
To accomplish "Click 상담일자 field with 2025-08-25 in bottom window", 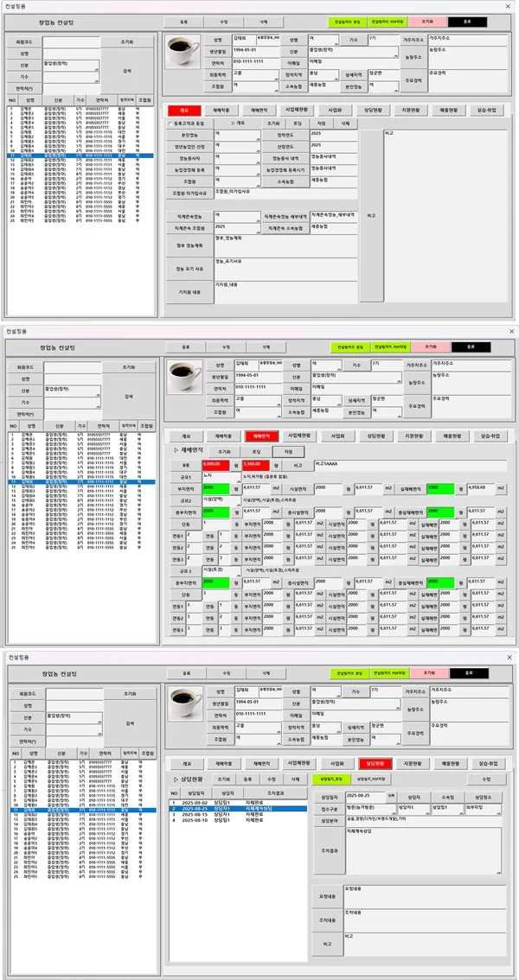I will coord(366,796).
